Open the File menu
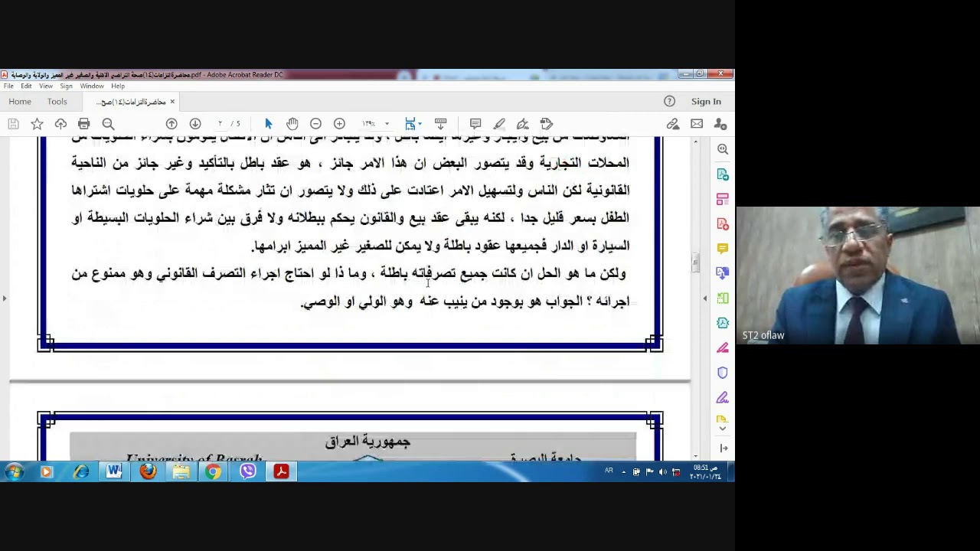980x551 pixels. 8,86
